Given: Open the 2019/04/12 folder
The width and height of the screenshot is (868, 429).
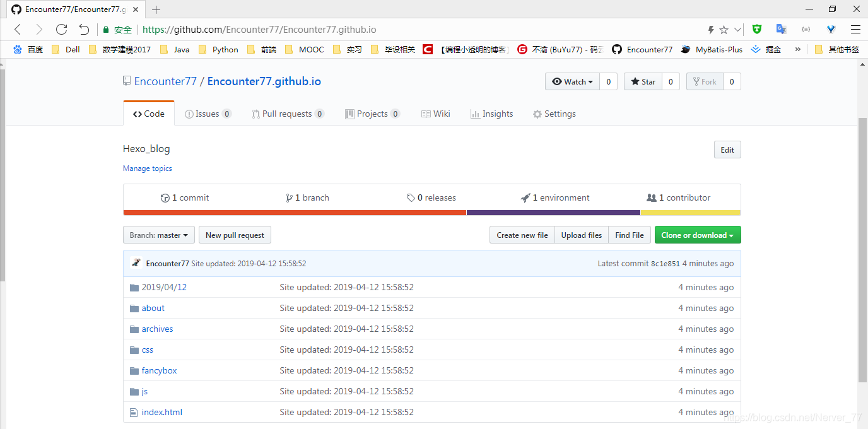Looking at the screenshot, I should tap(164, 287).
